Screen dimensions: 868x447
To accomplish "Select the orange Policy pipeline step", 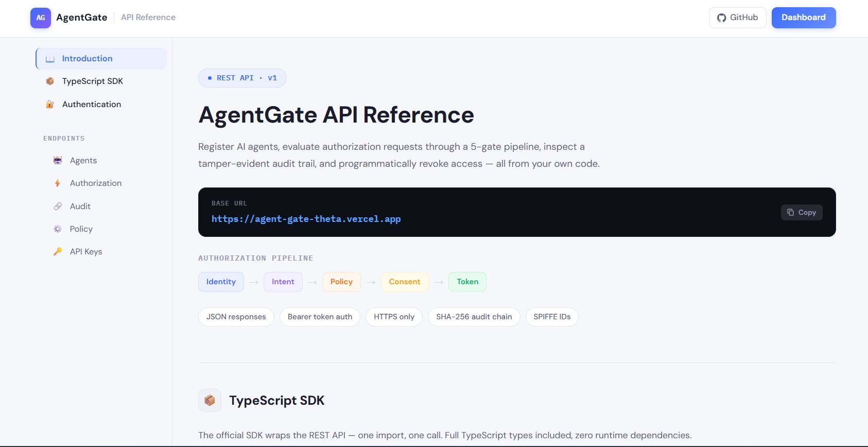I will 341,282.
